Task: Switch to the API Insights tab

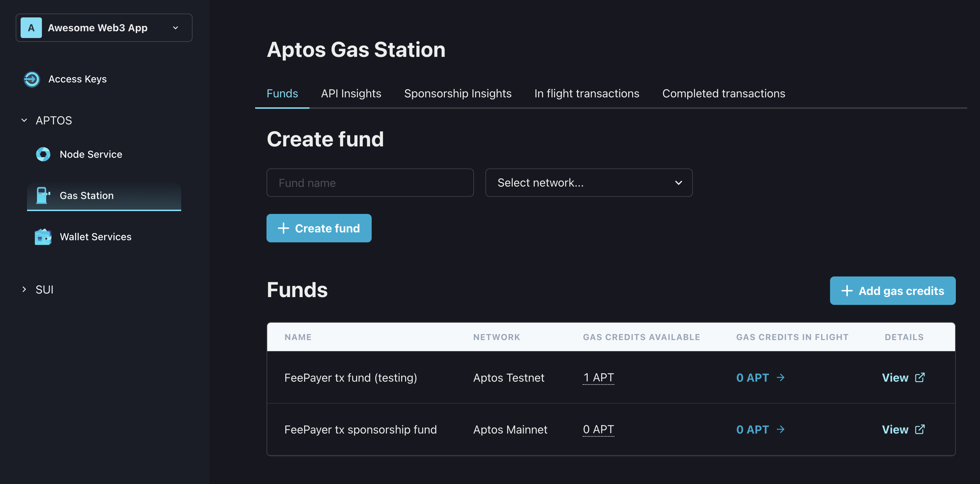Action: coord(351,93)
